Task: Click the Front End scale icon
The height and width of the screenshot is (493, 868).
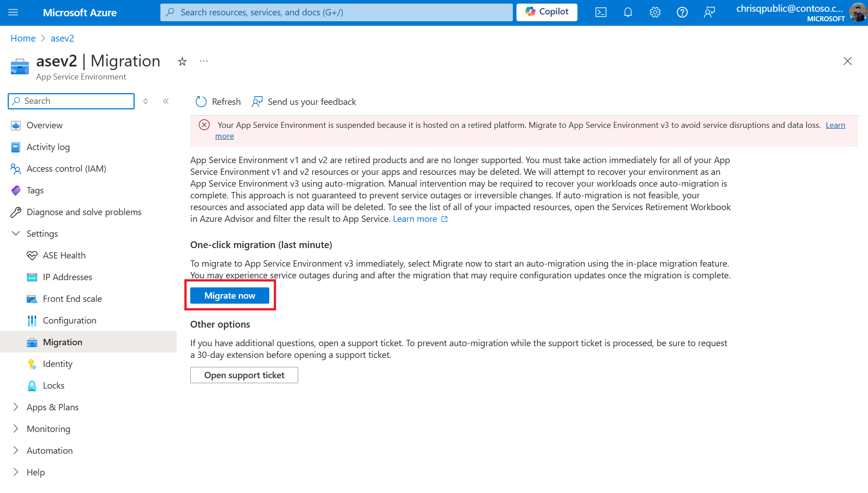Action: pyautogui.click(x=32, y=299)
